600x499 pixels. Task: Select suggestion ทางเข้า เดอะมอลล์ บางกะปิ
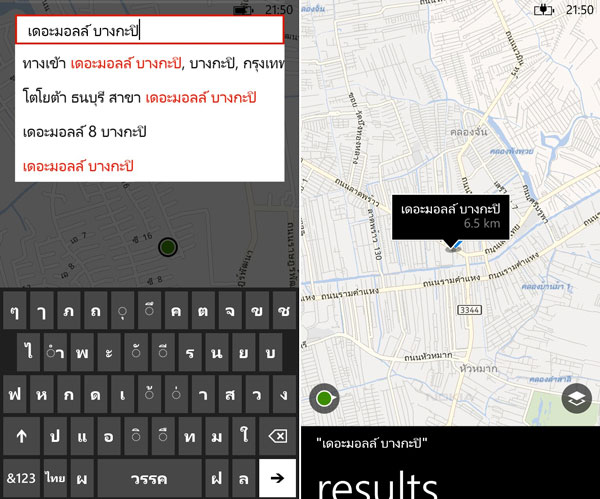(150, 63)
